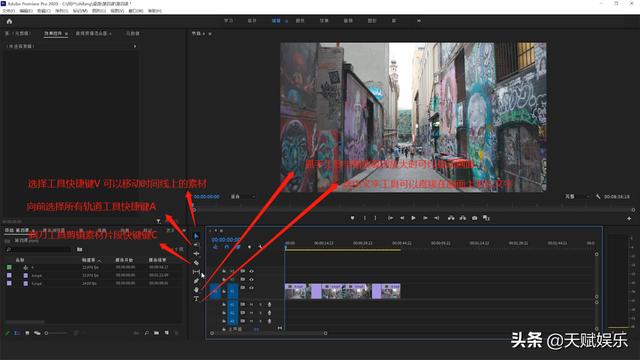Image resolution: width=640 pixels, height=360 pixels.
Task: Select the Razor tool
Action: 196,263
